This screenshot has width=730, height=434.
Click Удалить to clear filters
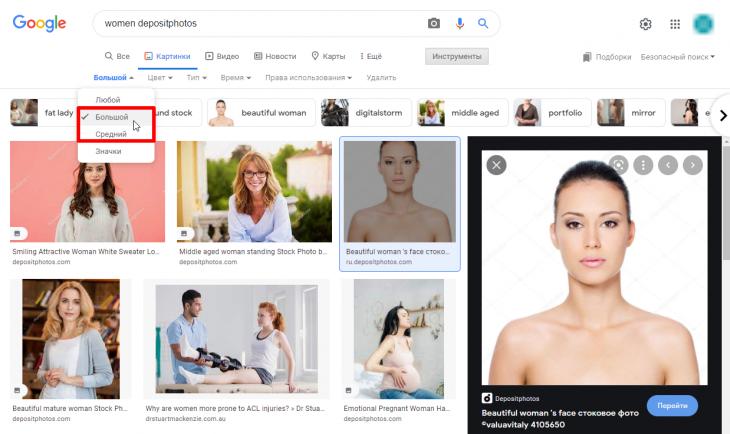381,77
